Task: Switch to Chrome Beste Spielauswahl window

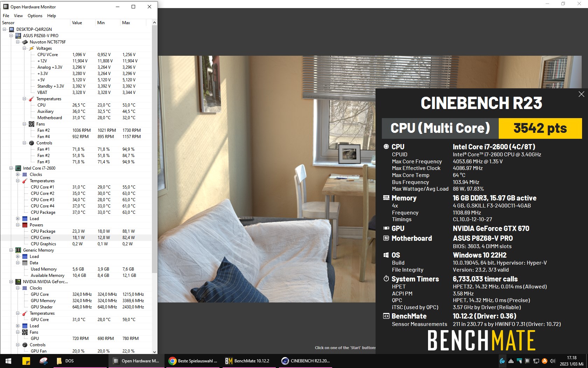Action: pyautogui.click(x=193, y=361)
